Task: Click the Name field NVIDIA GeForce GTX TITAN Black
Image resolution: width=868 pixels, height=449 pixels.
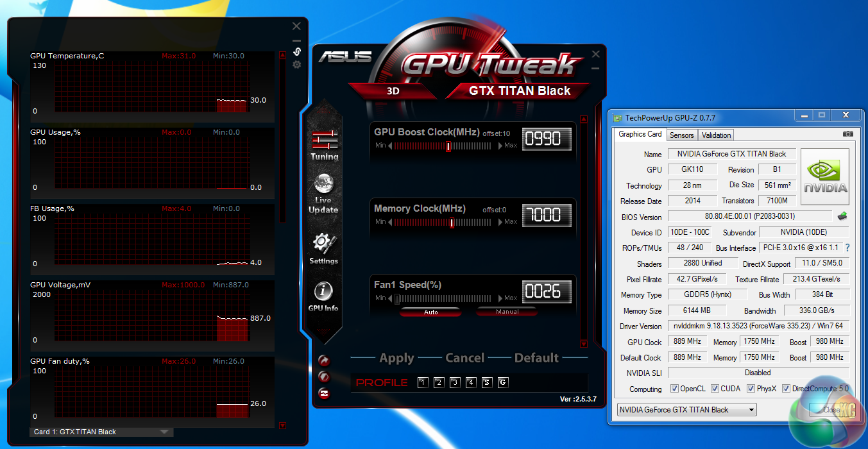Action: click(732, 154)
